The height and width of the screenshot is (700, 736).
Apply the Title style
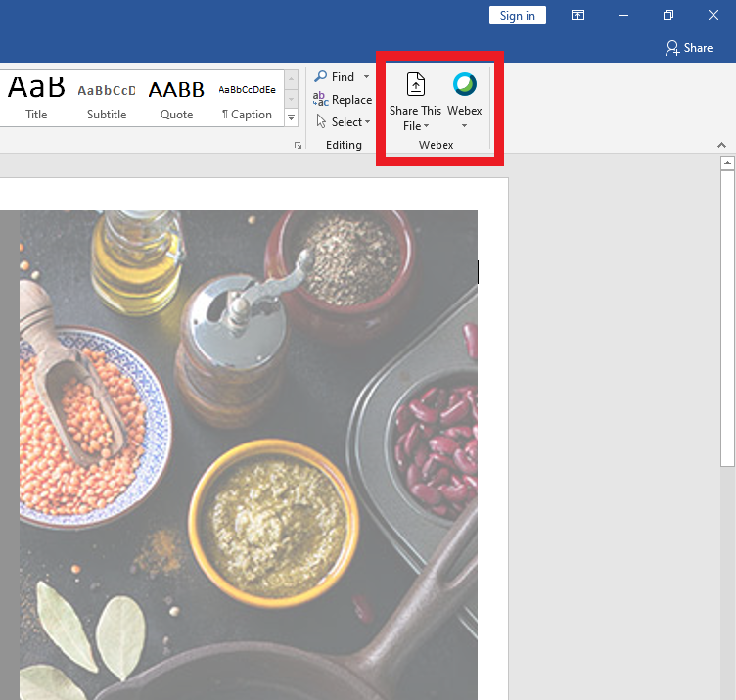coord(36,98)
